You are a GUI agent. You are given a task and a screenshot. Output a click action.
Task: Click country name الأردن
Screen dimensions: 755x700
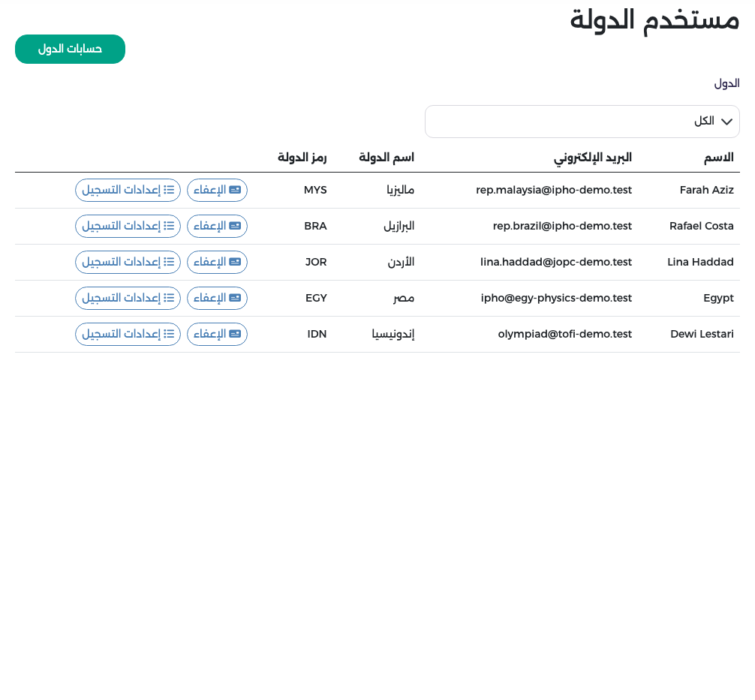pyautogui.click(x=401, y=263)
